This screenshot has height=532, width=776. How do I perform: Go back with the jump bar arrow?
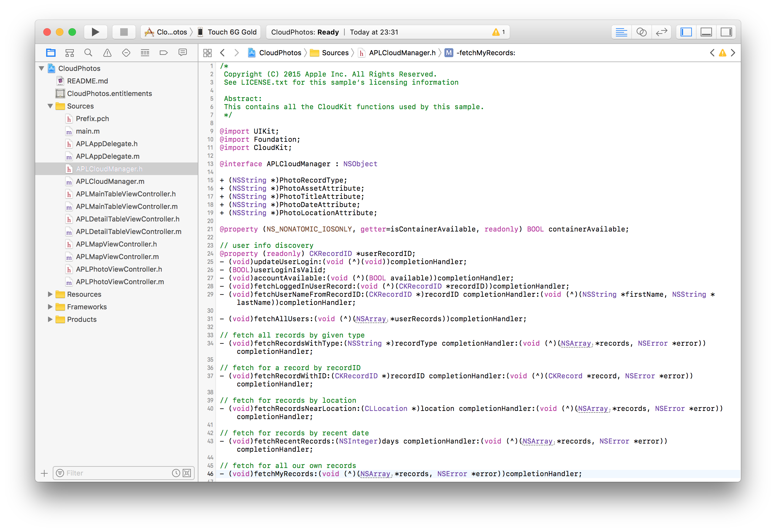[223, 53]
